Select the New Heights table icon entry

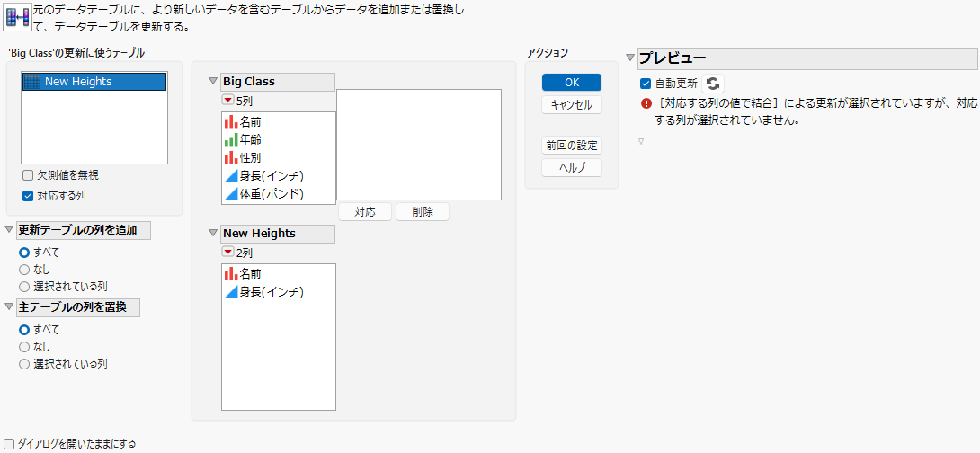click(x=94, y=82)
